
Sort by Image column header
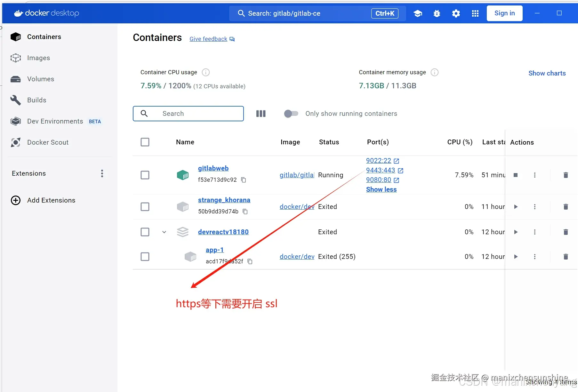[290, 142]
